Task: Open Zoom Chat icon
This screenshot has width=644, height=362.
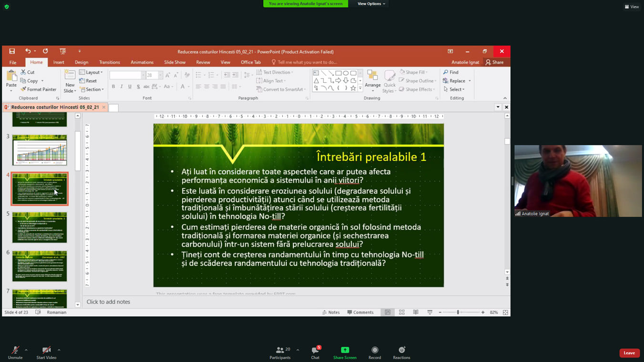Action: point(315,352)
